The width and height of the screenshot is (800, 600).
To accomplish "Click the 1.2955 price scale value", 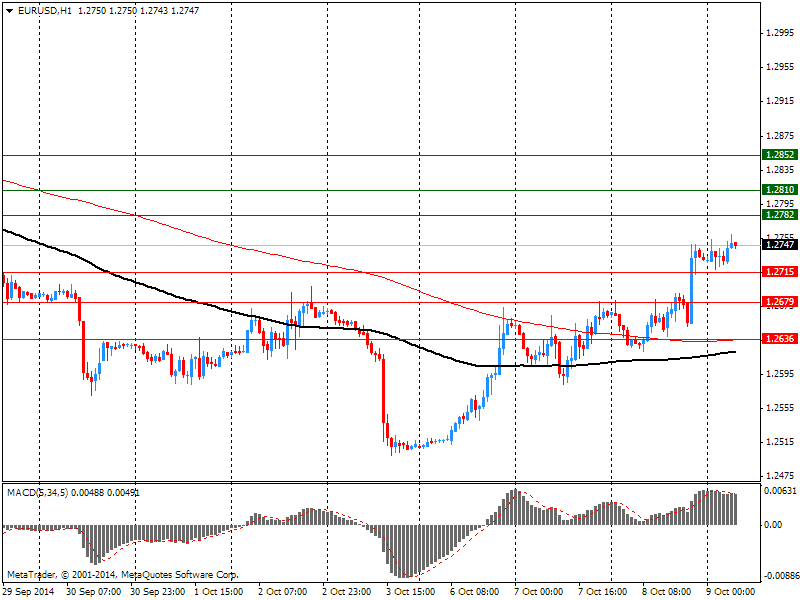I will [780, 67].
